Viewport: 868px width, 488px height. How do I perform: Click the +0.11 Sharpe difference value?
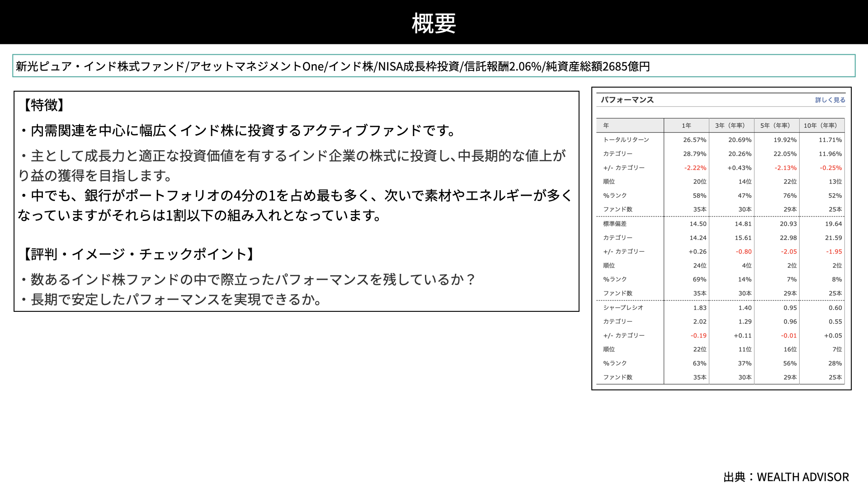[743, 336]
